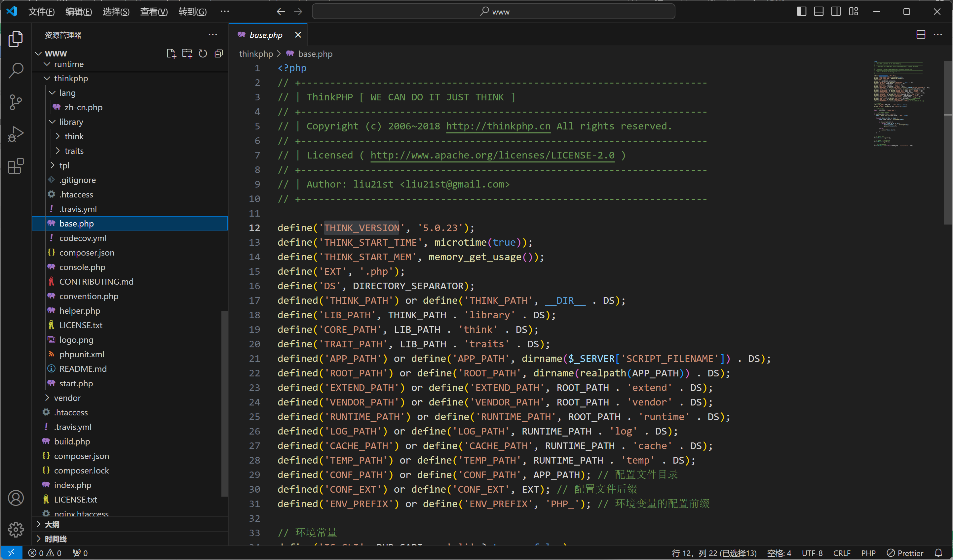Click the www command center search box
Viewport: 953px width, 560px height.
pyautogui.click(x=493, y=11)
